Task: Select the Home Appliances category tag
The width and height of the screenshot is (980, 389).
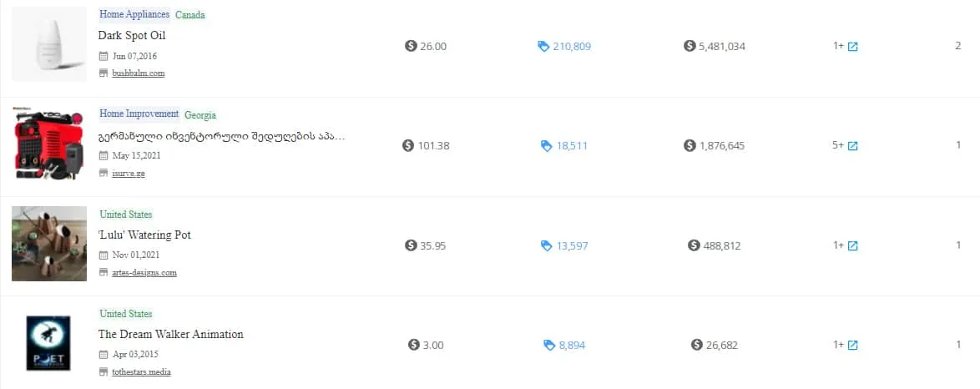Action: click(134, 14)
